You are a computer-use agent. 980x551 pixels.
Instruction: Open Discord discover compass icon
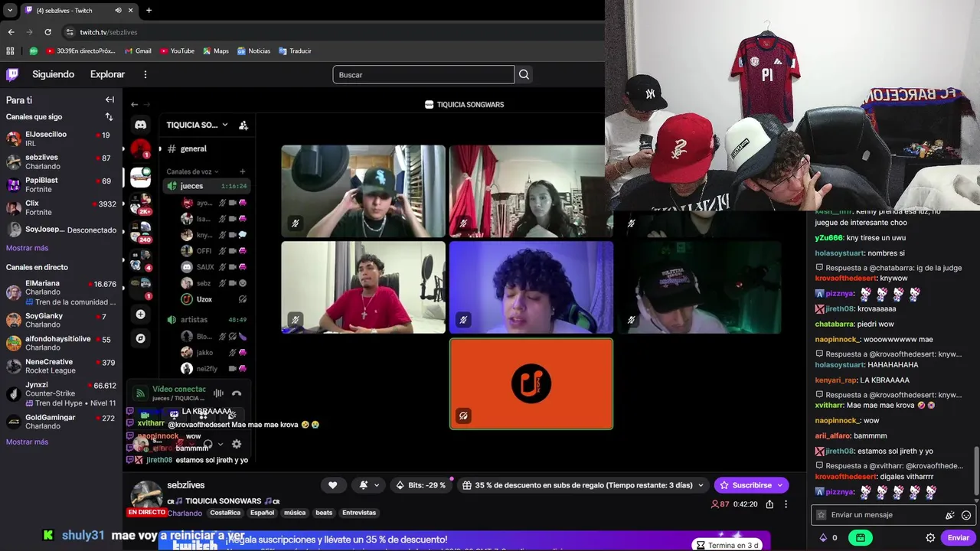click(140, 337)
